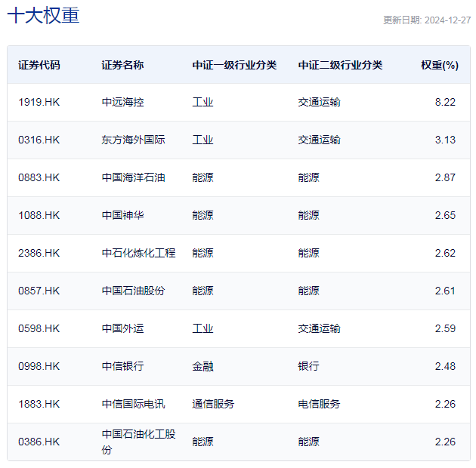Select stock code 0316.HK
The image size is (476, 468).
(x=39, y=140)
